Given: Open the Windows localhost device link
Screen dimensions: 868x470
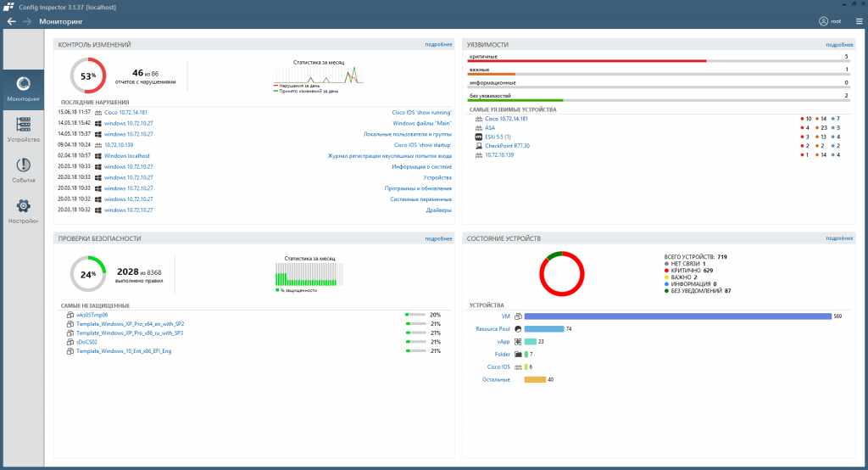Looking at the screenshot, I should (127, 156).
